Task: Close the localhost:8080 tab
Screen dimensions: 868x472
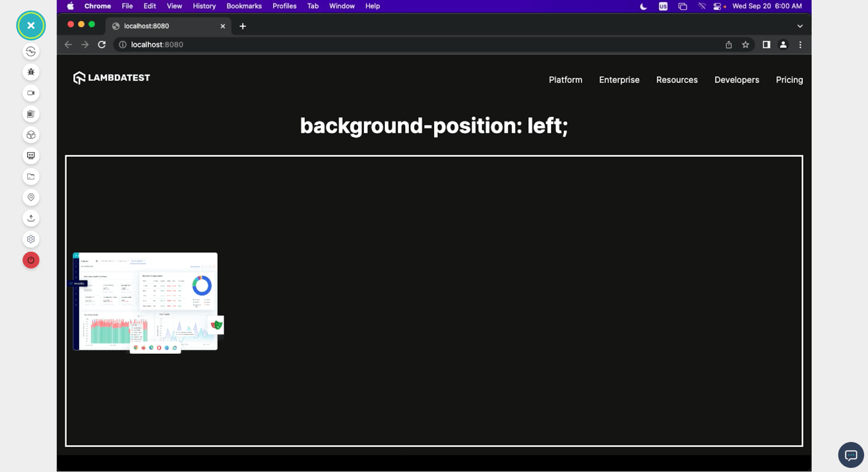Action: pos(222,26)
